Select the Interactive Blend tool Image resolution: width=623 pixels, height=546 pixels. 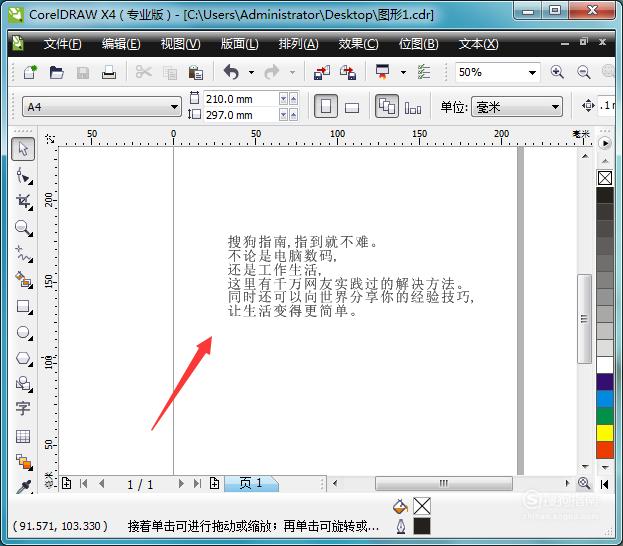[24, 462]
